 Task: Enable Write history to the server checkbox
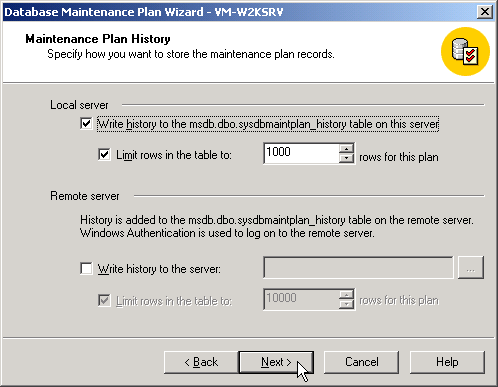click(86, 268)
